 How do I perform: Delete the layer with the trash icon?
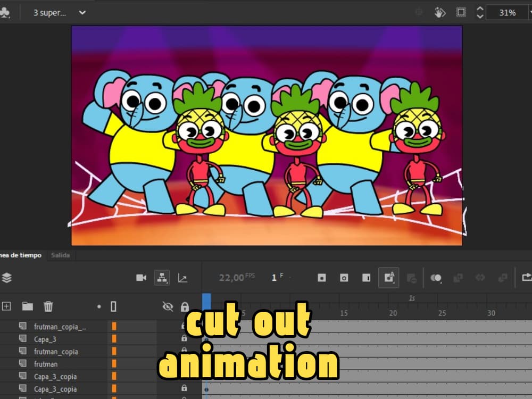[48, 306]
